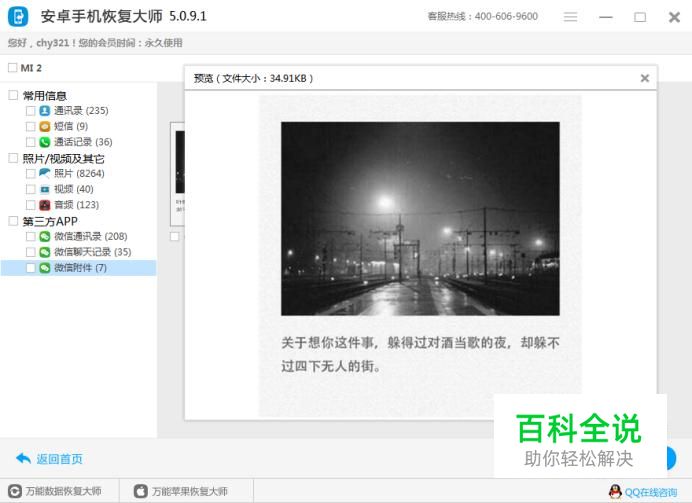Check the 短信 (9) checkbox
Image resolution: width=692 pixels, height=503 pixels.
click(30, 127)
